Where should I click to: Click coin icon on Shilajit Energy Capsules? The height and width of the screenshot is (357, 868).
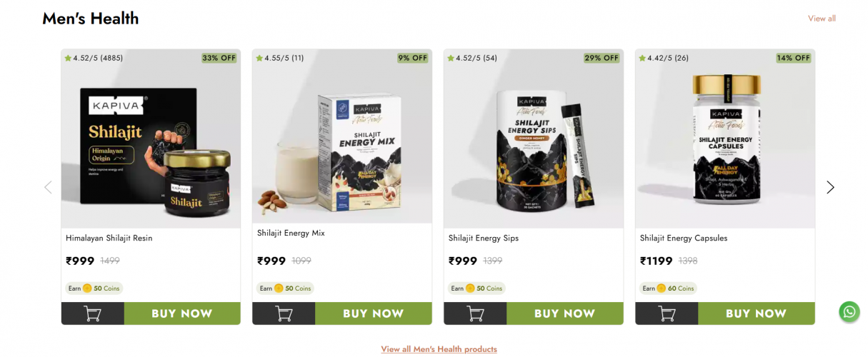pos(662,288)
